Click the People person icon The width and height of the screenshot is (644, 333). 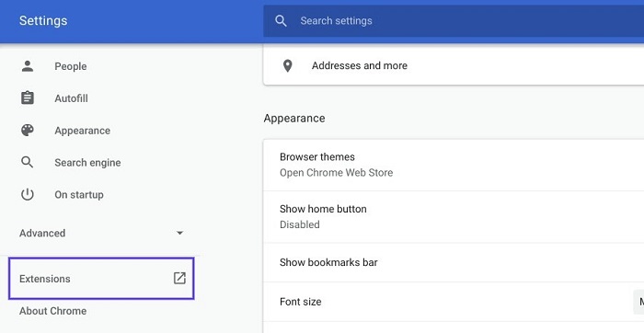tap(28, 66)
